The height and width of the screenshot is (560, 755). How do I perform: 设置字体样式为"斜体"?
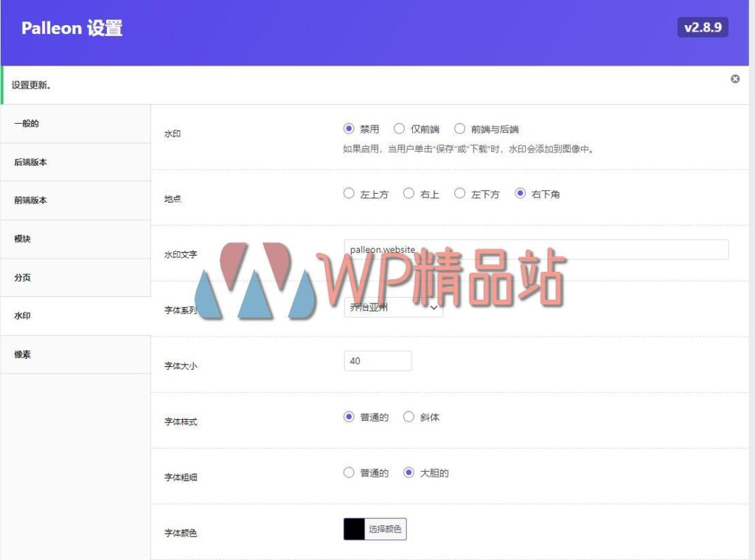click(x=408, y=416)
